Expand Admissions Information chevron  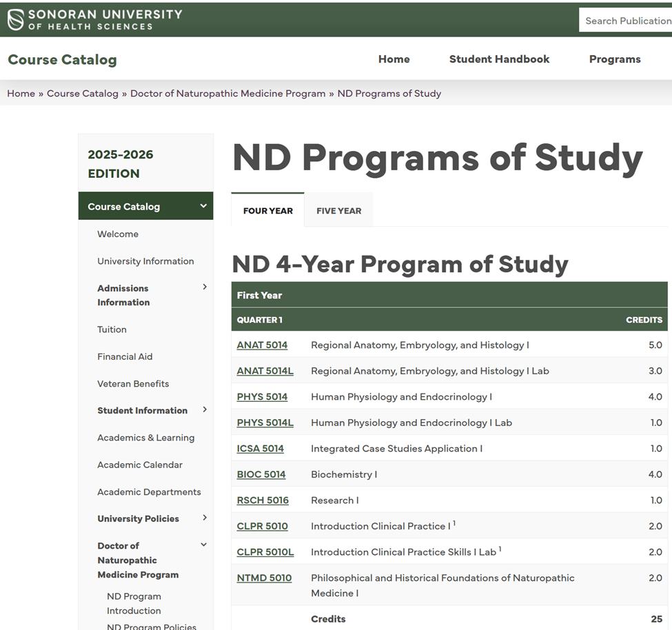tap(205, 287)
